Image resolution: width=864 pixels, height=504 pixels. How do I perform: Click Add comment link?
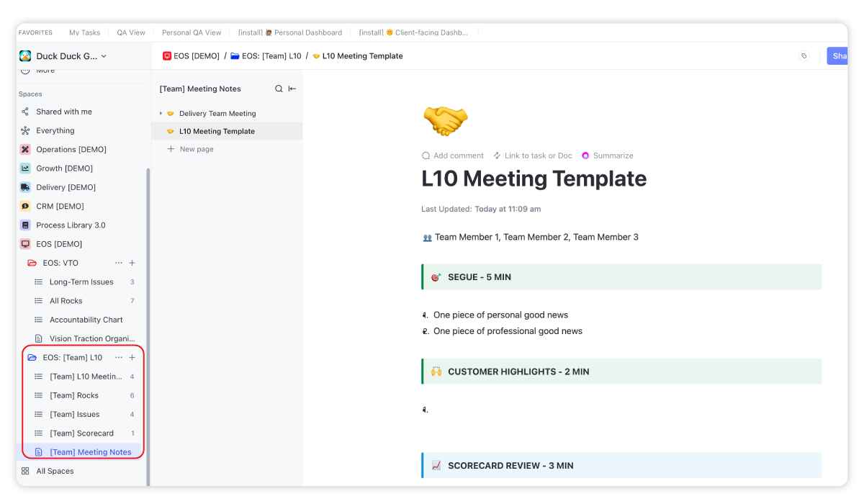452,156
